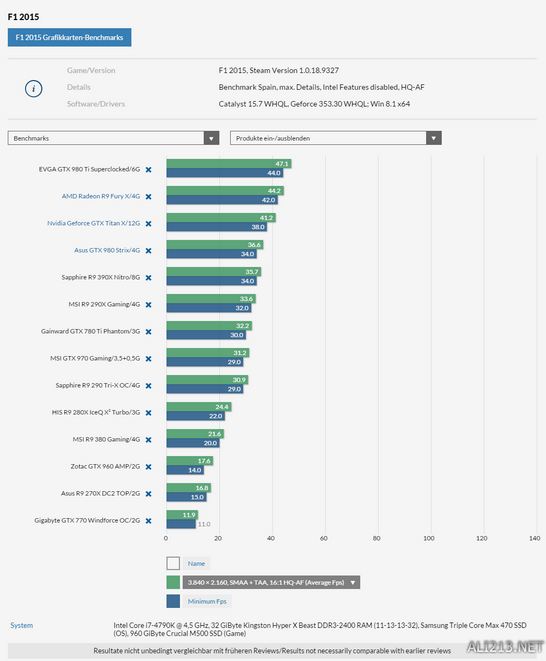Screen dimensions: 546x661
Task: Click the 44.0 minimum bar for EVGA
Action: coord(224,173)
